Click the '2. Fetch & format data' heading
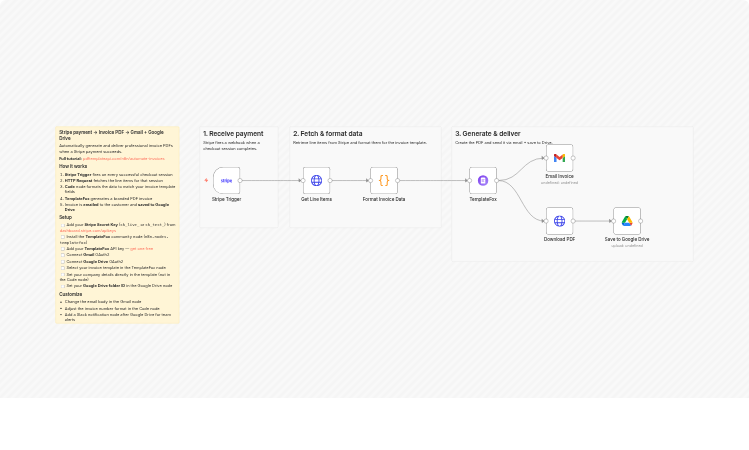The width and height of the screenshot is (749, 450). [x=328, y=134]
